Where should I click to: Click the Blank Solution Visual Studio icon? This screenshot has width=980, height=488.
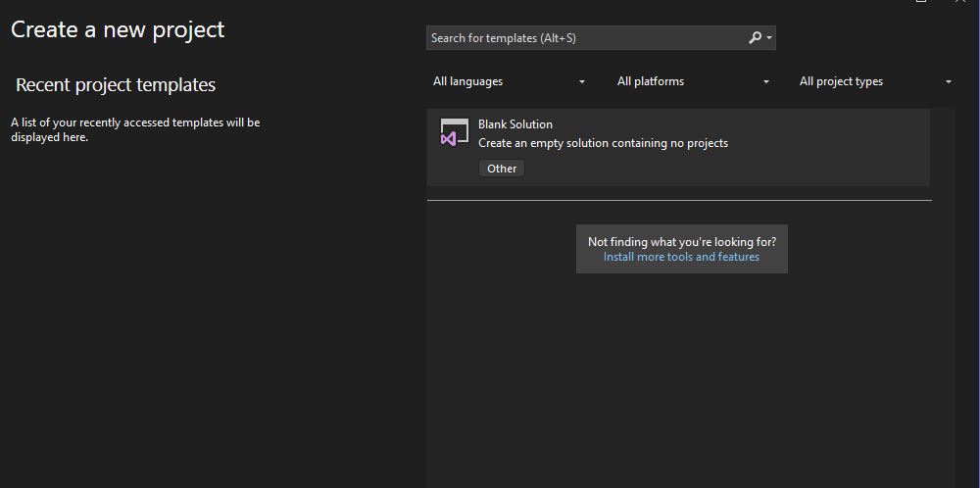click(454, 132)
